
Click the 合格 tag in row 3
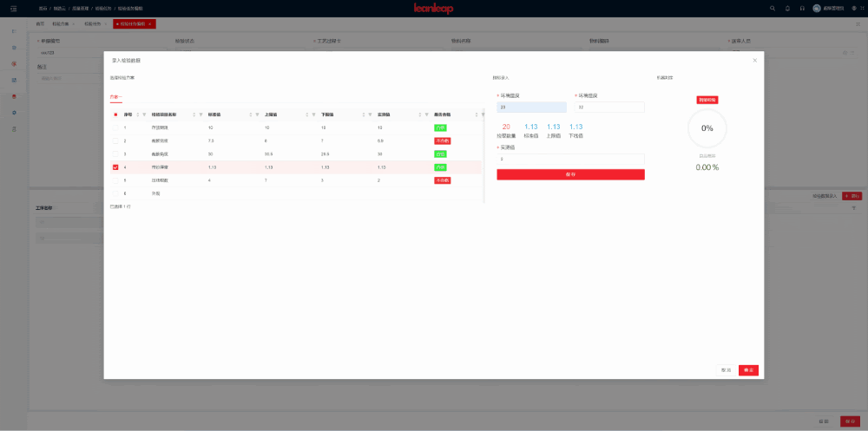click(440, 153)
